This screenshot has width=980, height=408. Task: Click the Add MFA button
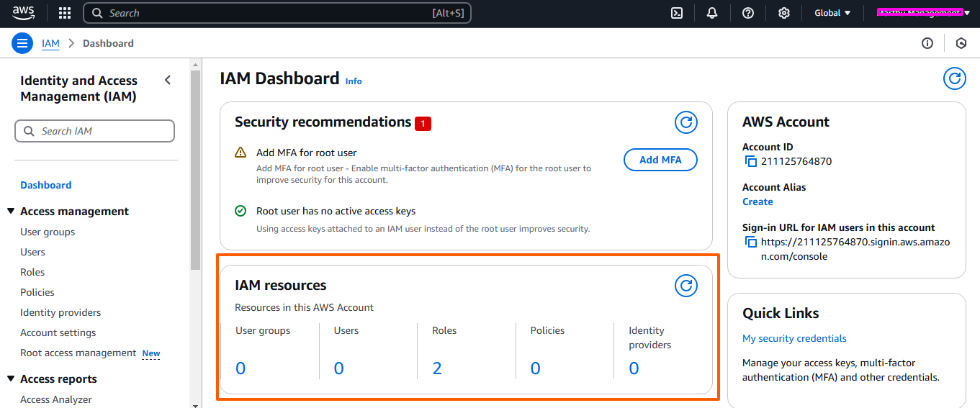pos(660,160)
